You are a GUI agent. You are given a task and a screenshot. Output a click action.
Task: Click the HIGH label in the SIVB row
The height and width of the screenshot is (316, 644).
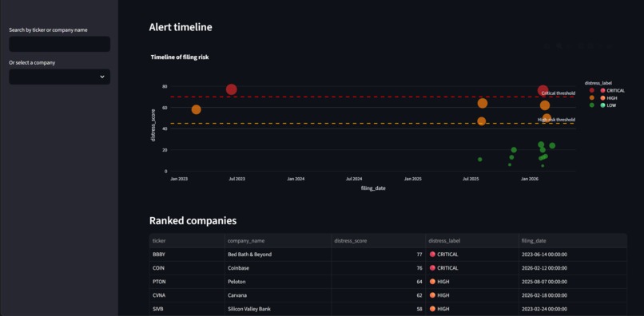[x=472, y=309]
